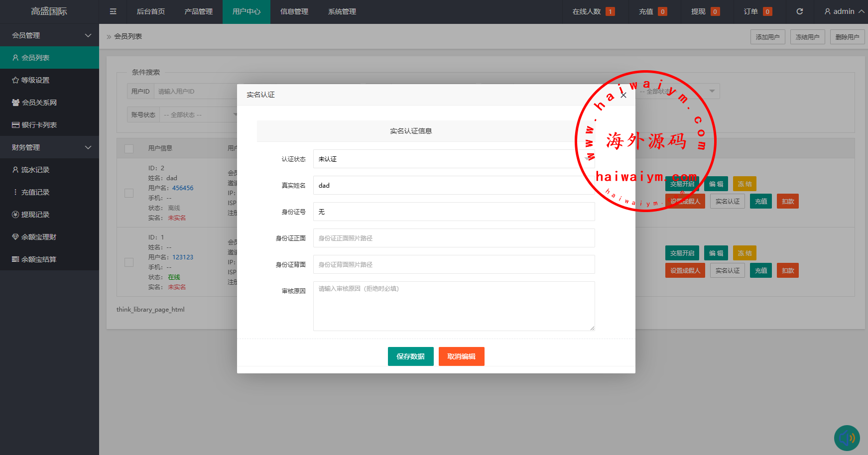Click the floating sound icon at bottom right
Viewport: 868px width, 455px height.
pyautogui.click(x=847, y=438)
